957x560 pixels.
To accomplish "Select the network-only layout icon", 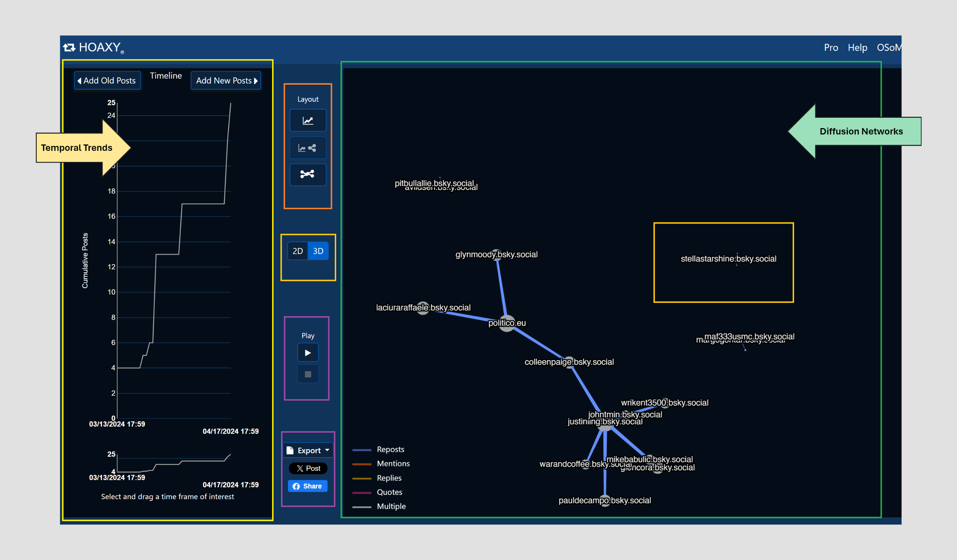I will 308,174.
